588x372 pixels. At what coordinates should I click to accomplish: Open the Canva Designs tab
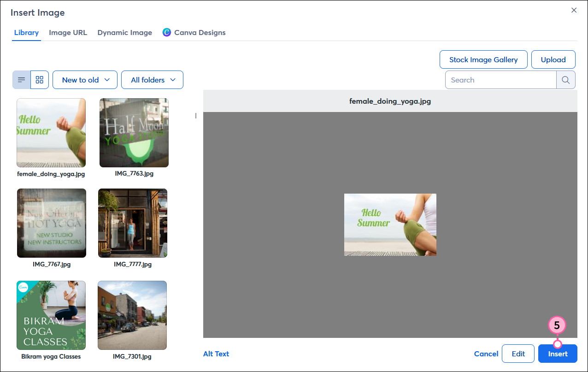194,33
